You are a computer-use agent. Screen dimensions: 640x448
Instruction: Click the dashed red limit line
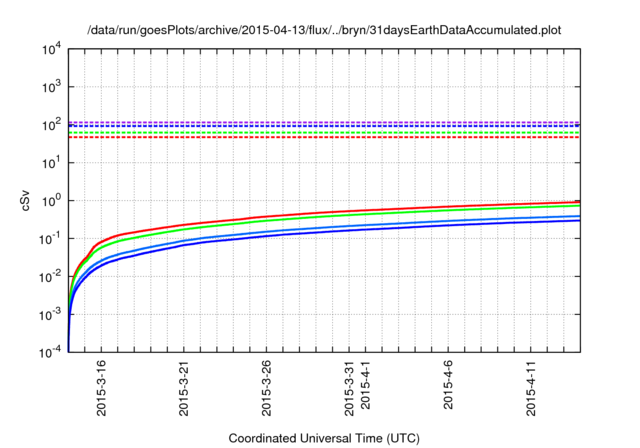[x=324, y=137]
